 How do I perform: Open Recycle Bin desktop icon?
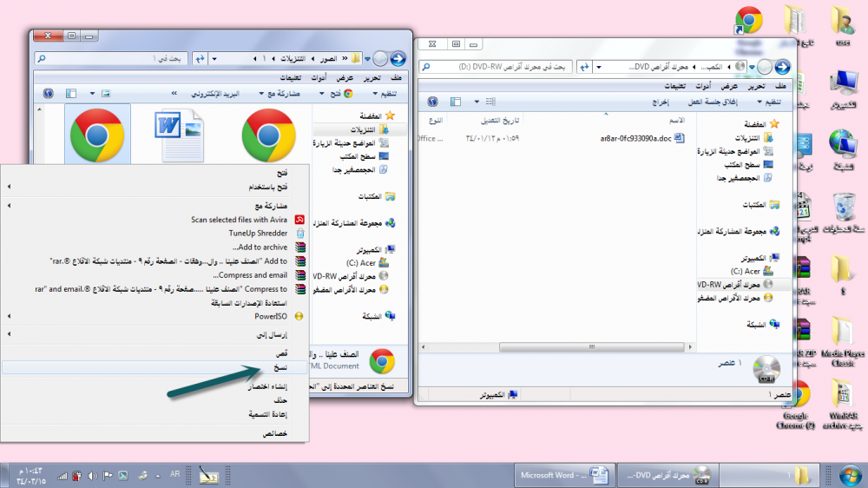[842, 208]
